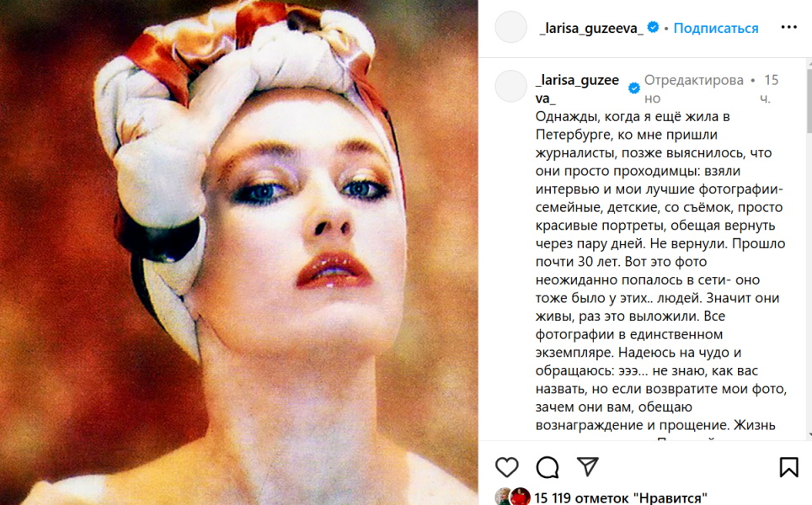Open the three-dot more options menu
The height and width of the screenshot is (505, 812).
point(788,28)
